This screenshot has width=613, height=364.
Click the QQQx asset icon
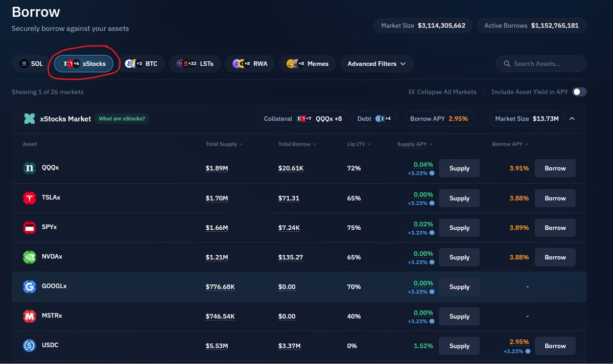tap(29, 168)
